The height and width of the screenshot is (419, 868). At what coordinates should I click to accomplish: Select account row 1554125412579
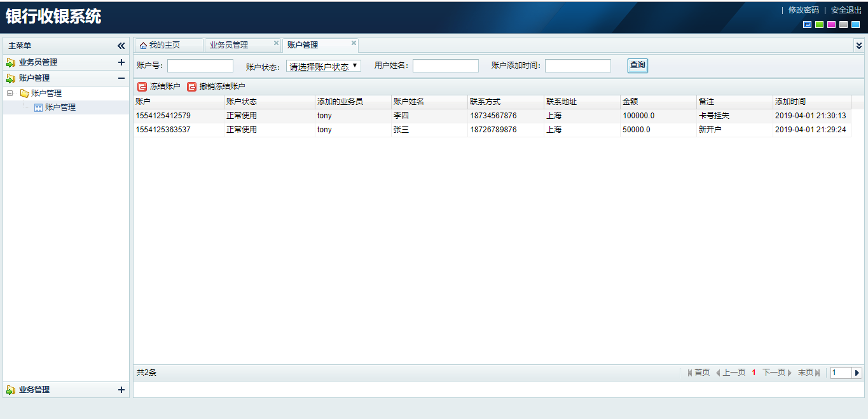(x=492, y=116)
